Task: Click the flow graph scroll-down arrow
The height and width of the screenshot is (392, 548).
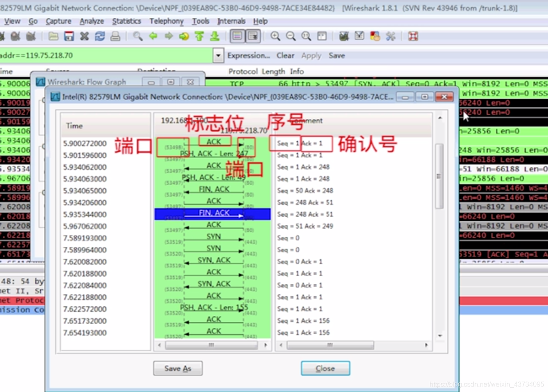Action: (440, 336)
